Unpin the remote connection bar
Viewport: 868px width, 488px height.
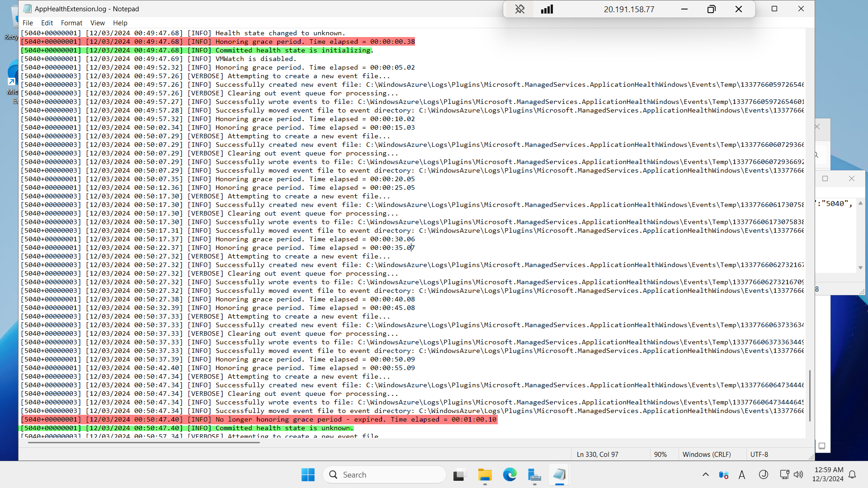coord(519,9)
